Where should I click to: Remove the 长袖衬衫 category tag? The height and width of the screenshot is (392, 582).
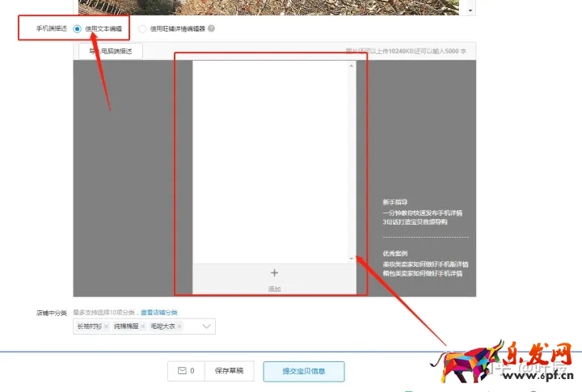tap(106, 327)
